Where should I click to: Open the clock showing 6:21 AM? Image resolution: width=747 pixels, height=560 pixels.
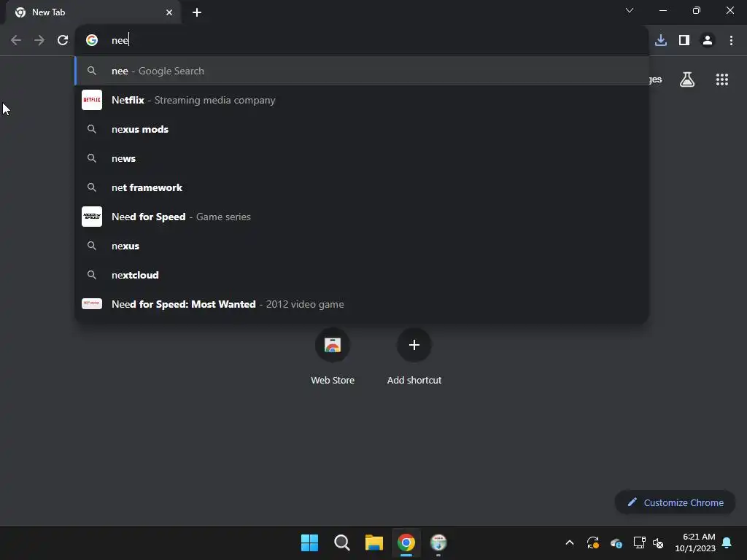694,542
